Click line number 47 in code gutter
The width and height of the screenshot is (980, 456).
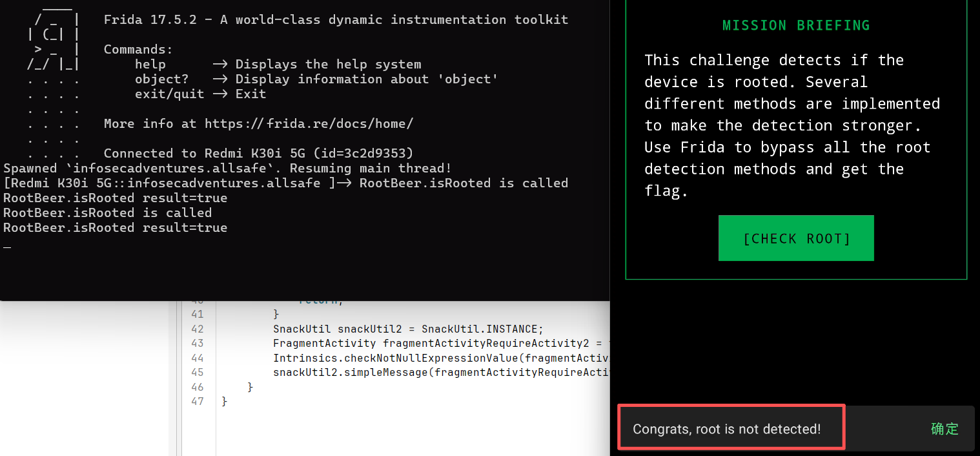(197, 401)
